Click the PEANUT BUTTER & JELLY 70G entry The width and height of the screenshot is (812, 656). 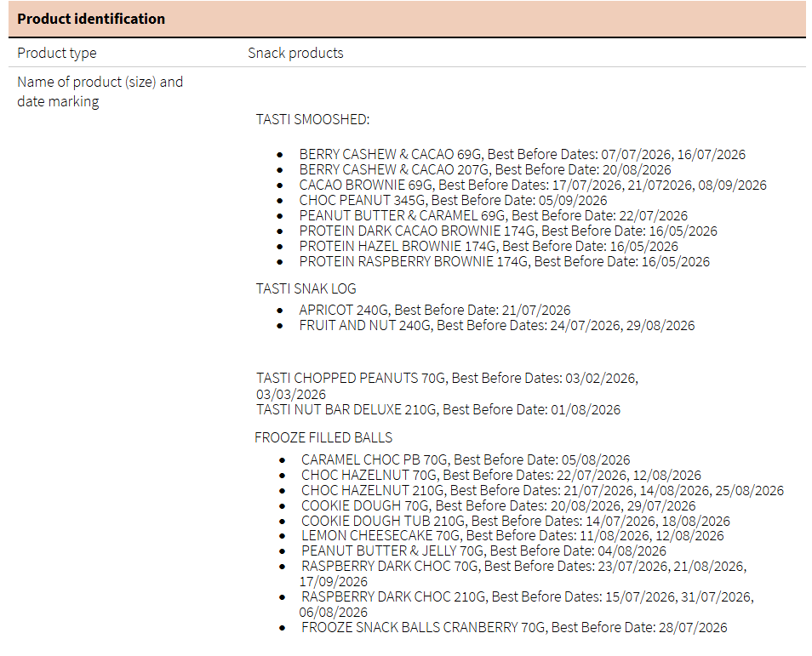coord(483,550)
